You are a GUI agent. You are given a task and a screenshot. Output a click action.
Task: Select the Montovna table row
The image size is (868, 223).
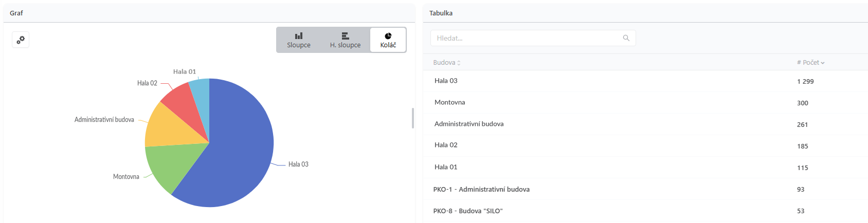pos(645,103)
